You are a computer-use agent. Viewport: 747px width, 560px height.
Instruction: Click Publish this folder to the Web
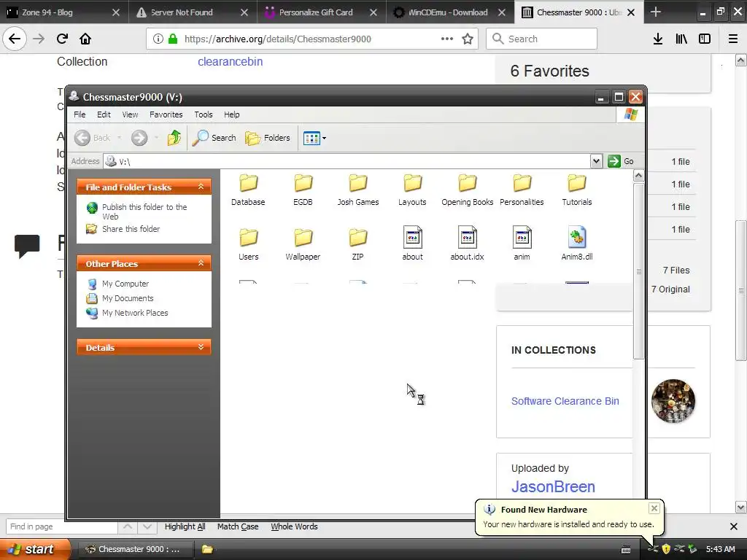(x=144, y=211)
